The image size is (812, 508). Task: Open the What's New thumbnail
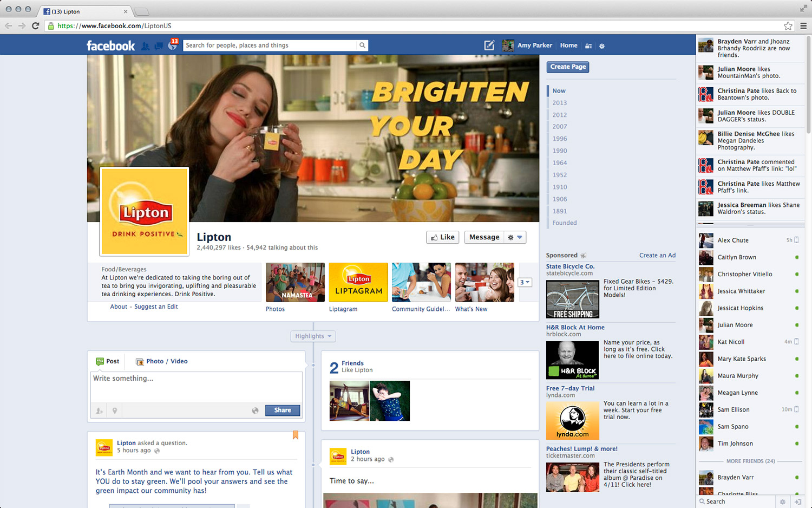pyautogui.click(x=484, y=282)
